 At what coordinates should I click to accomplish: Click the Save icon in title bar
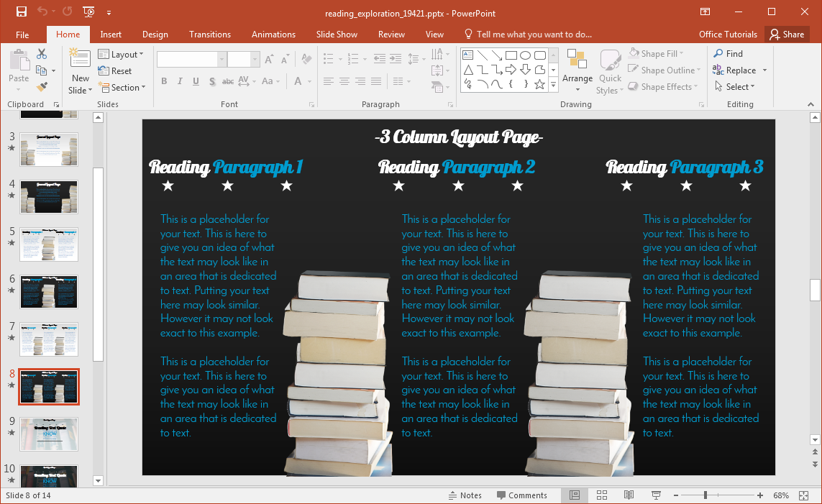[x=22, y=12]
